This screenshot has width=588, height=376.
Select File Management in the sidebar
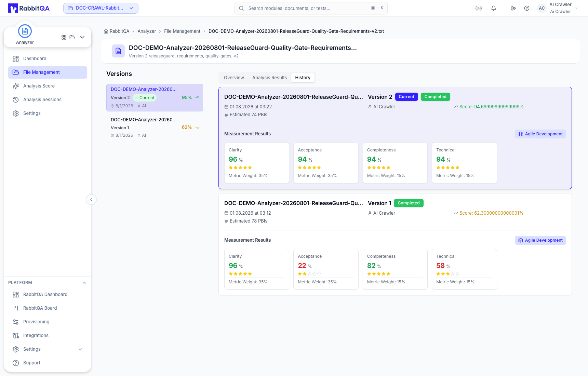click(48, 72)
